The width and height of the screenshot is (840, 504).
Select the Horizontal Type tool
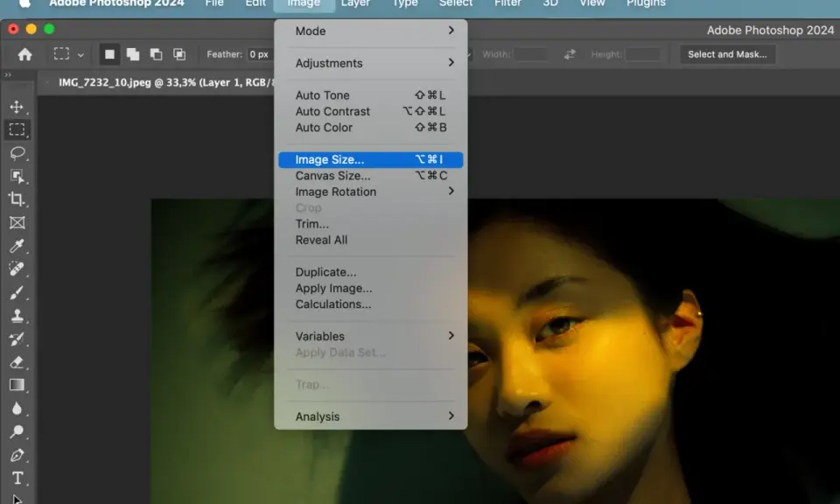(17, 478)
